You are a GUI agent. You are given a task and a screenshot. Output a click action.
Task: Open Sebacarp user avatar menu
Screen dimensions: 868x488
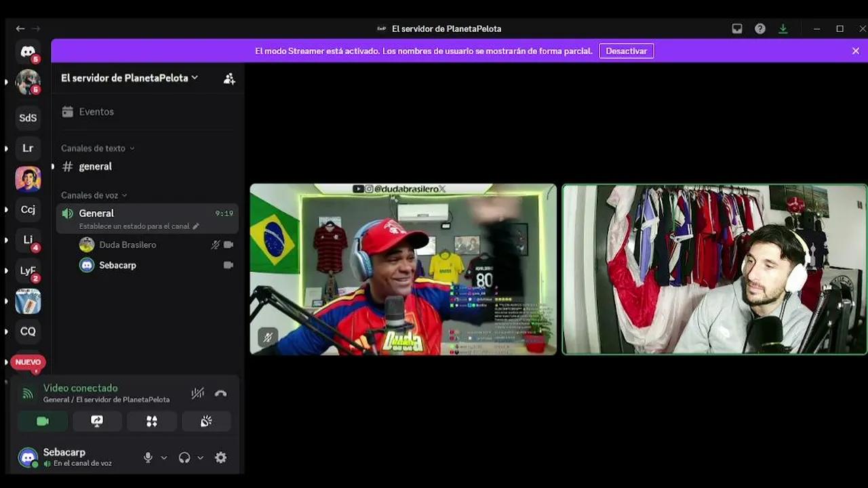[x=28, y=457]
